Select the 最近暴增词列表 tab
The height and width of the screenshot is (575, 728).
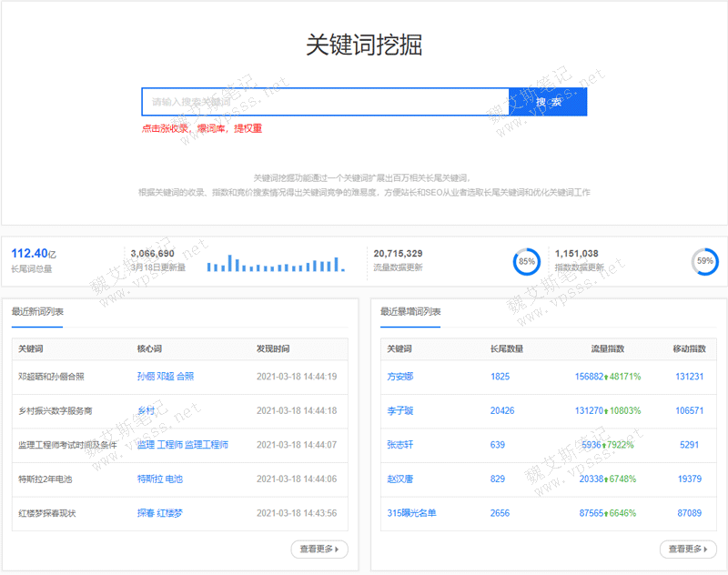point(410,312)
